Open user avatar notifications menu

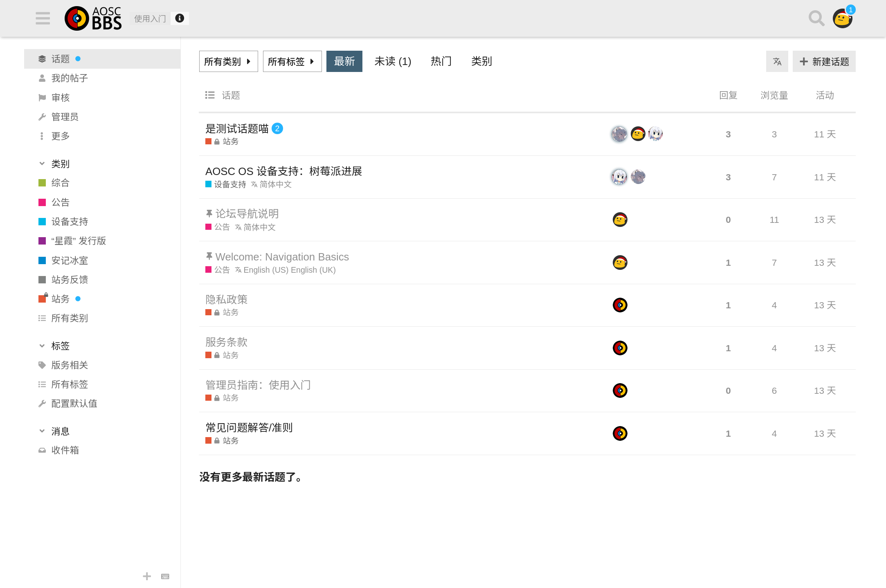coord(843,19)
